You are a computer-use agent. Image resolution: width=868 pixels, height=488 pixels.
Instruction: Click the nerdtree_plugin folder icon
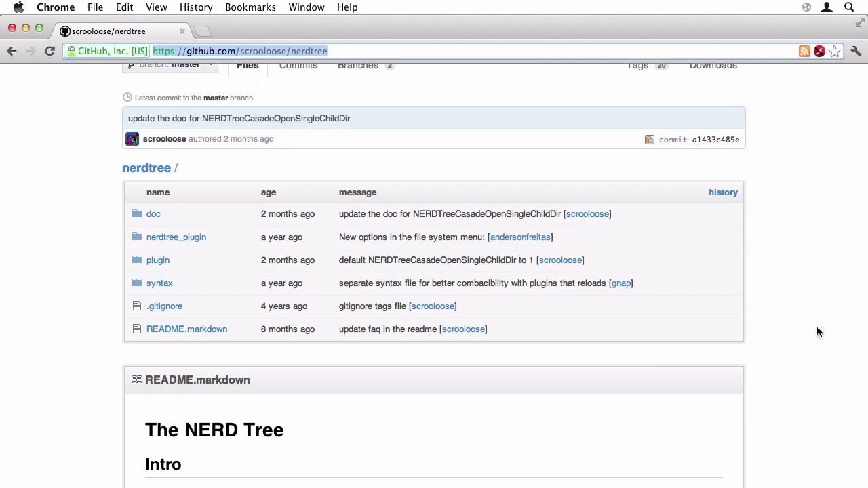point(137,237)
